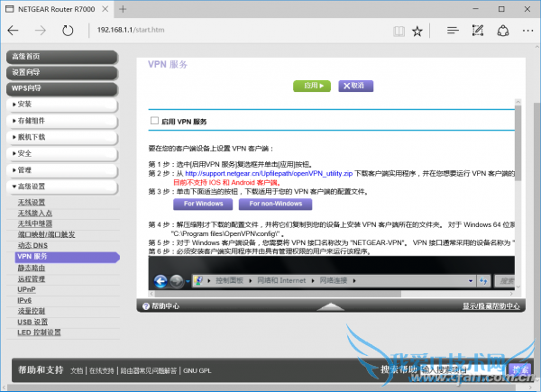Click 显示/隐藏帮助中心 link
Viewport: 541px width, 392px height.
[491, 306]
